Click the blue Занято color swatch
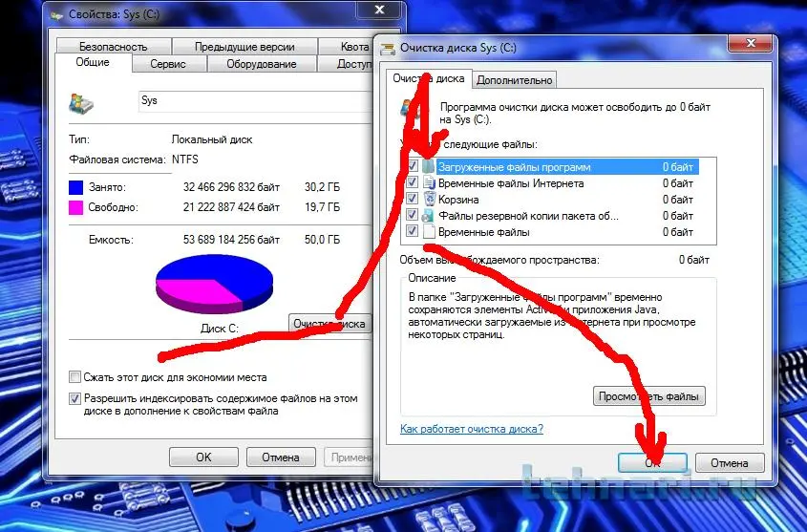This screenshot has width=807, height=532. point(75,187)
